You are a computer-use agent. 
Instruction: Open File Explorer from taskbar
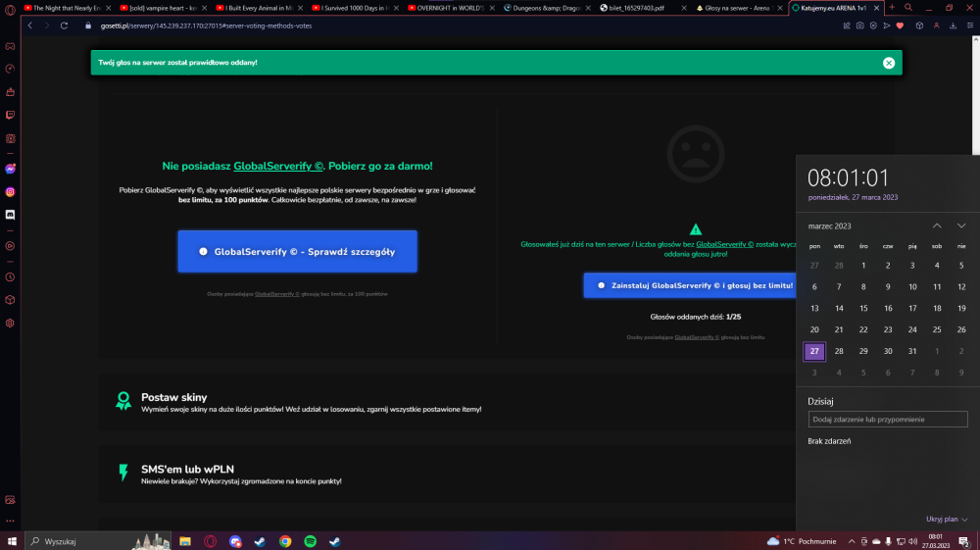pos(185,541)
